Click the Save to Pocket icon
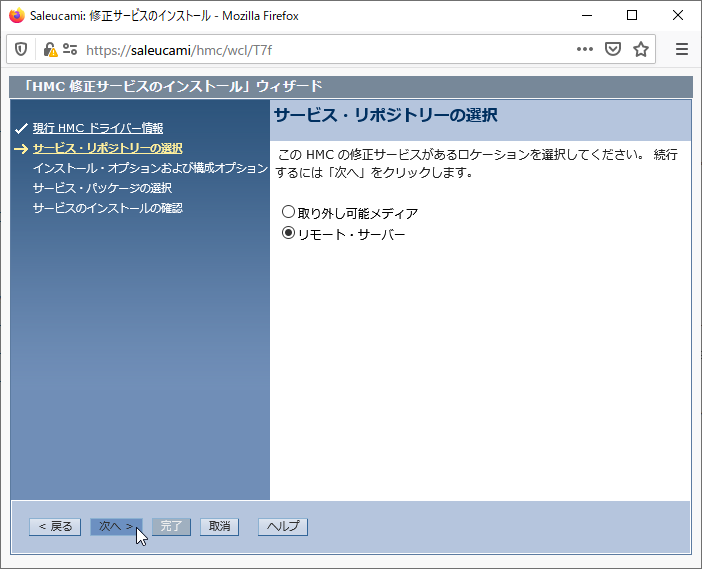 pyautogui.click(x=613, y=49)
